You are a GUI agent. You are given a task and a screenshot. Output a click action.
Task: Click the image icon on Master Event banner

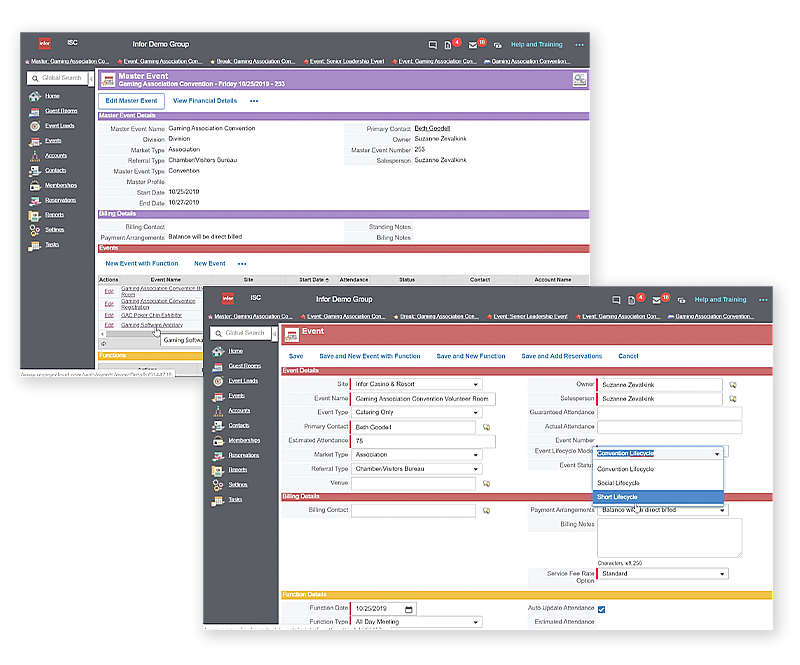pyautogui.click(x=580, y=80)
